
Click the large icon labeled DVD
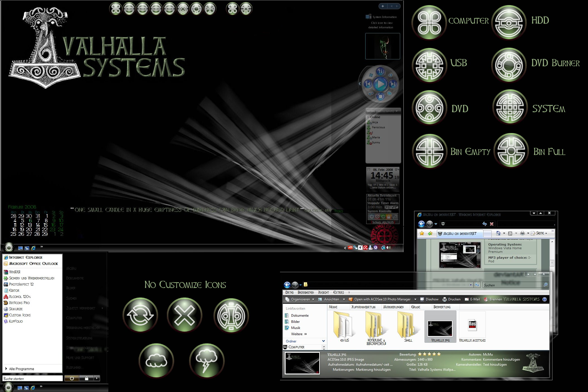(x=429, y=108)
